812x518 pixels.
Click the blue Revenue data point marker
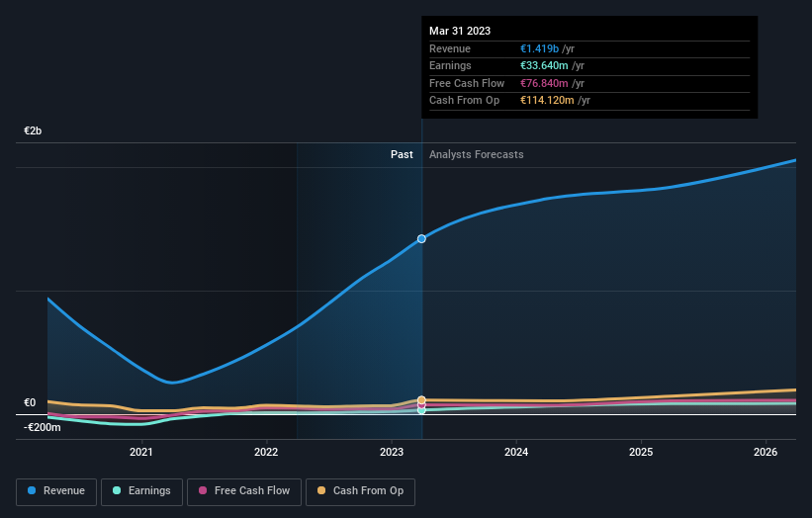421,238
